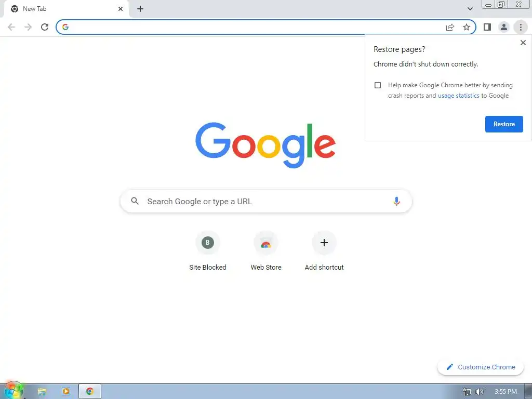This screenshot has height=399, width=532.
Task: Start voice search with microphone icon
Action: pos(396,201)
